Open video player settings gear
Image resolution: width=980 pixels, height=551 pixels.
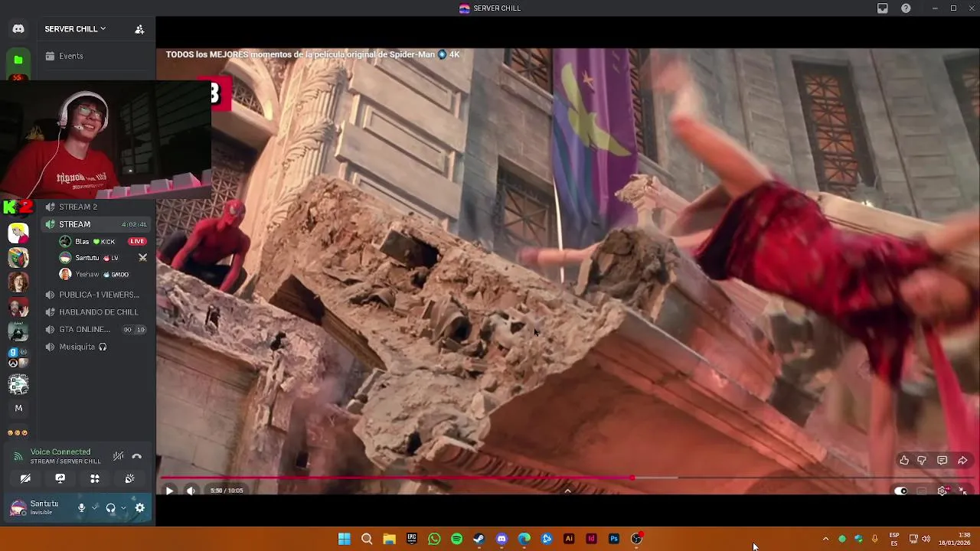click(942, 491)
